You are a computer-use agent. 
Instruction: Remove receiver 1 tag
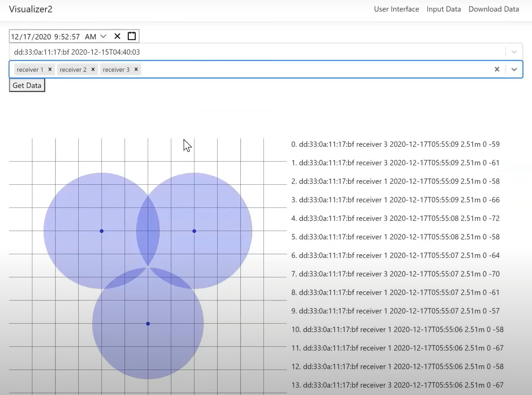[x=50, y=69]
